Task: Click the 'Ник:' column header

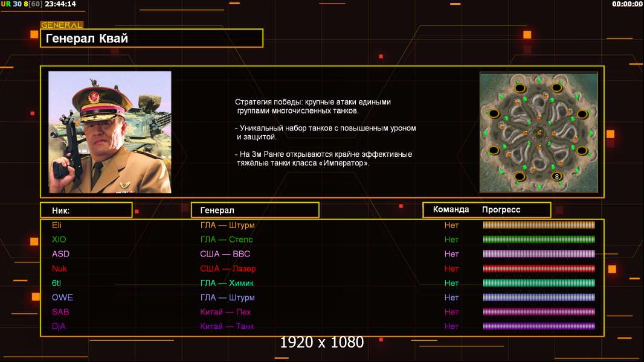Action: pos(86,210)
